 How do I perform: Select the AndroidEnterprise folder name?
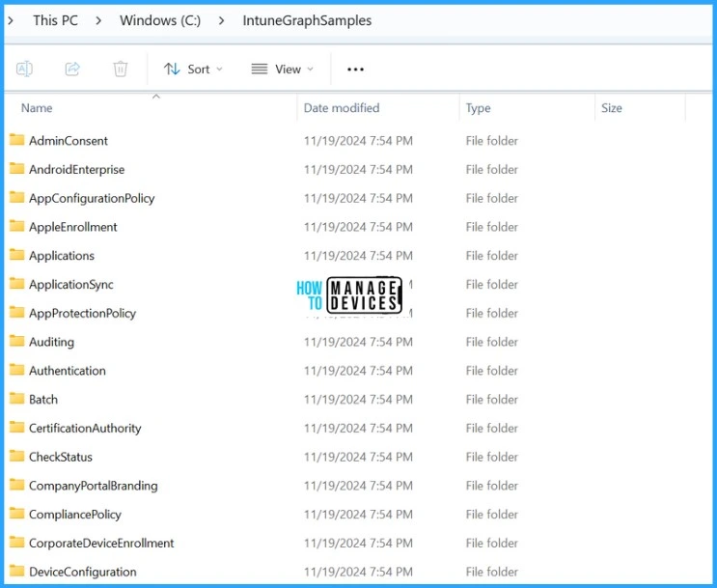[77, 170]
